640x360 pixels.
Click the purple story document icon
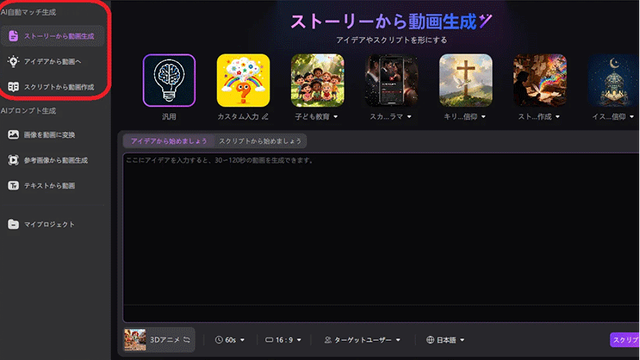[x=13, y=36]
